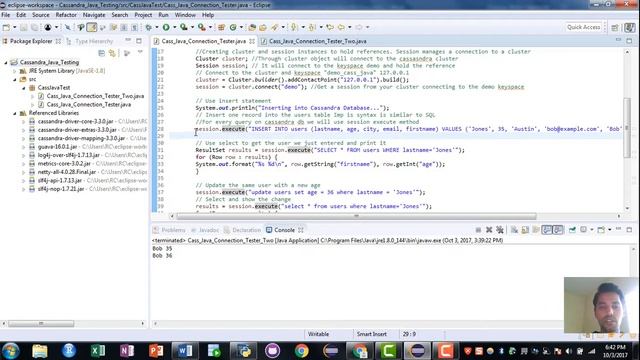
Task: Click the Search flashlight toolbar icon
Action: click(x=274, y=27)
